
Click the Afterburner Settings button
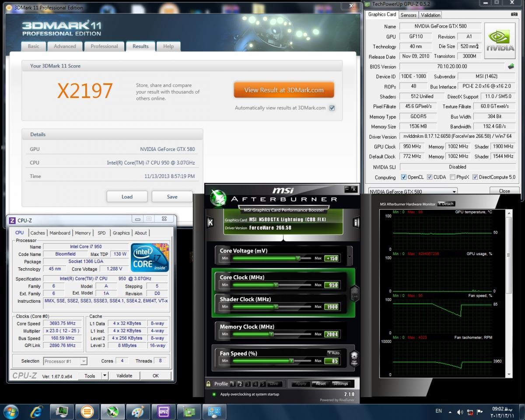tap(340, 384)
